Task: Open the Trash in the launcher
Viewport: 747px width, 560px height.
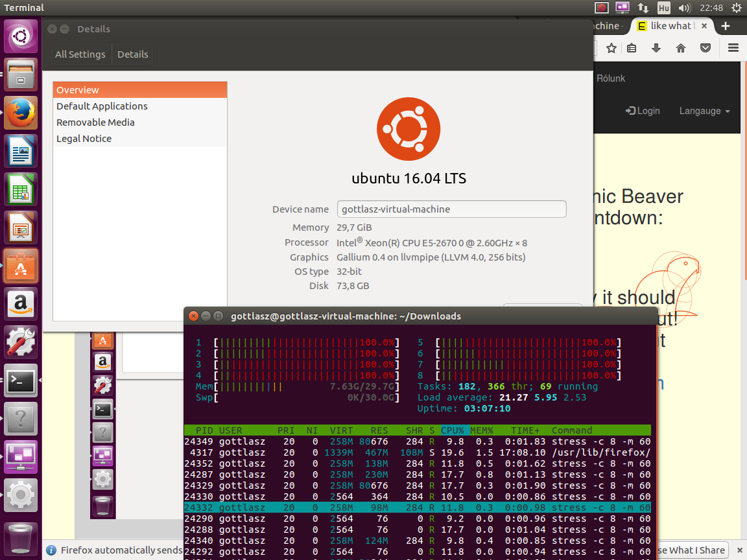Action: (21, 538)
